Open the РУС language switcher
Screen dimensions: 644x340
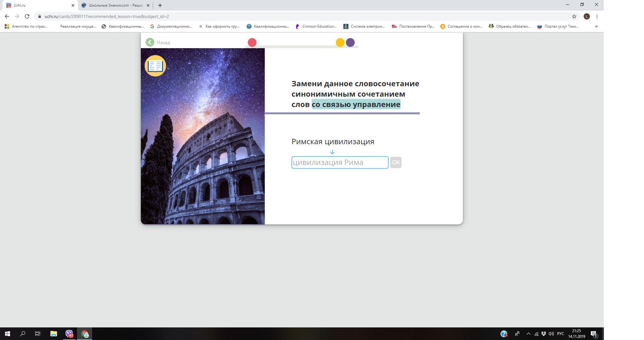click(560, 334)
